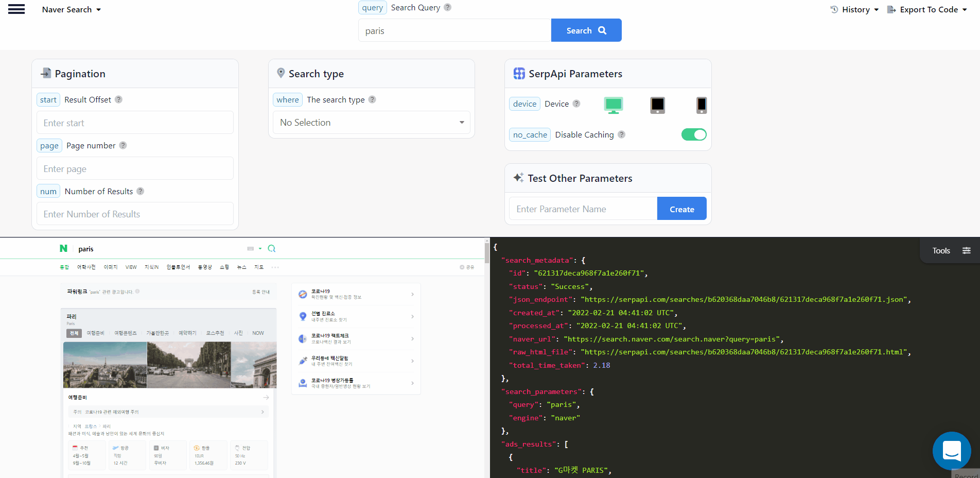This screenshot has height=478, width=980.
Task: Click the Device help icon
Action: pyautogui.click(x=576, y=104)
